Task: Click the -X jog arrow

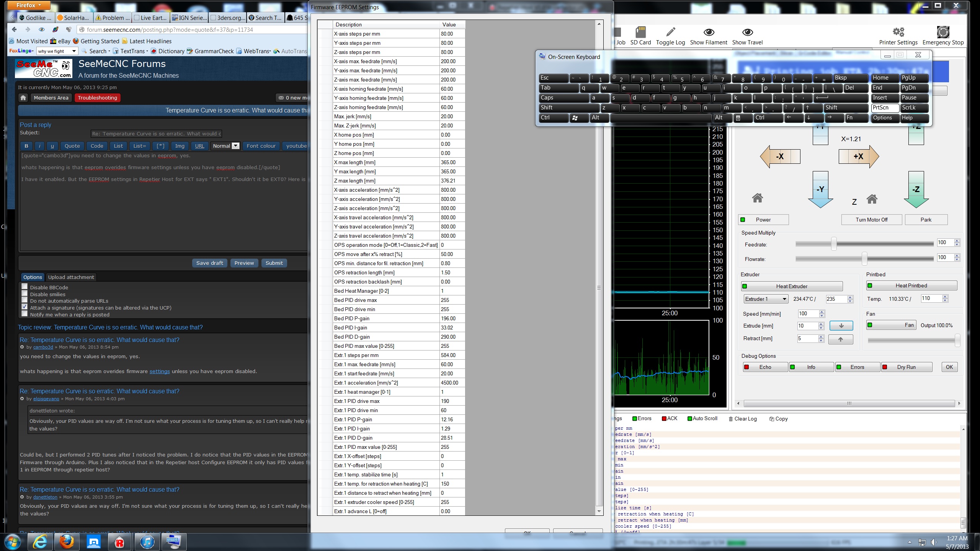Action: (779, 156)
